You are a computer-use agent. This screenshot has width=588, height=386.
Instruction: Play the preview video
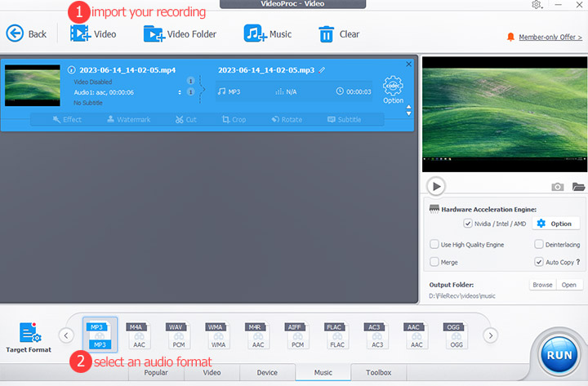(x=436, y=186)
